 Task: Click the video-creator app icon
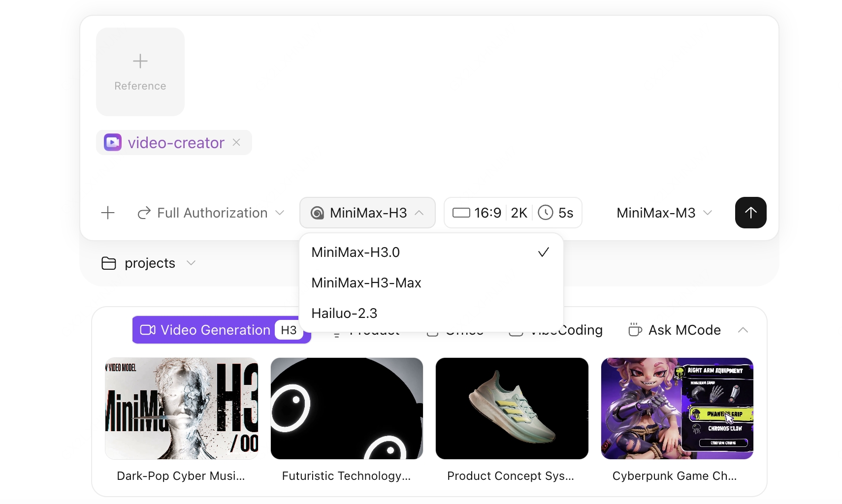pyautogui.click(x=113, y=143)
